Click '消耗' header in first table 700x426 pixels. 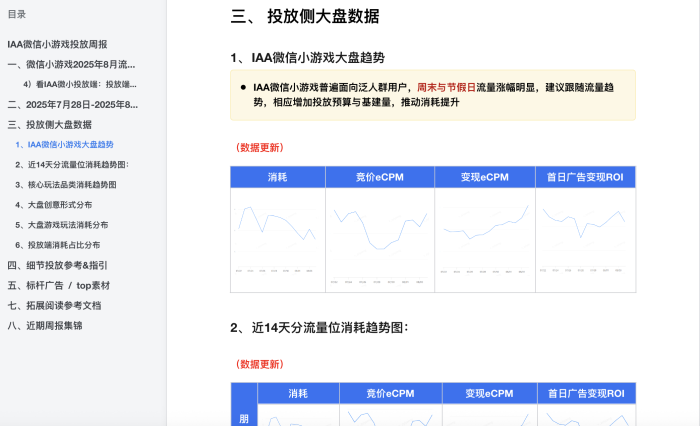[x=278, y=177]
